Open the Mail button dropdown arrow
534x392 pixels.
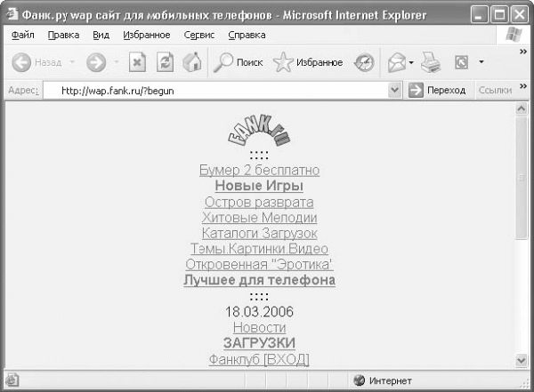tap(411, 62)
